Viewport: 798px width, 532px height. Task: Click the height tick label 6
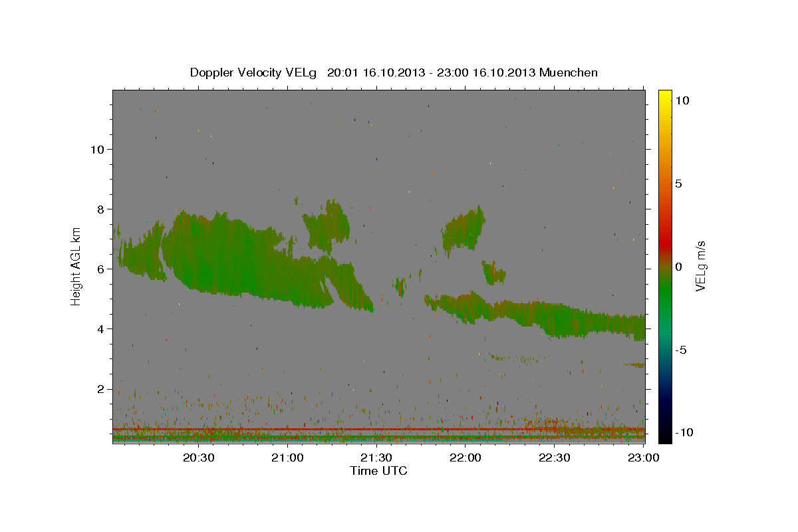tap(100, 269)
